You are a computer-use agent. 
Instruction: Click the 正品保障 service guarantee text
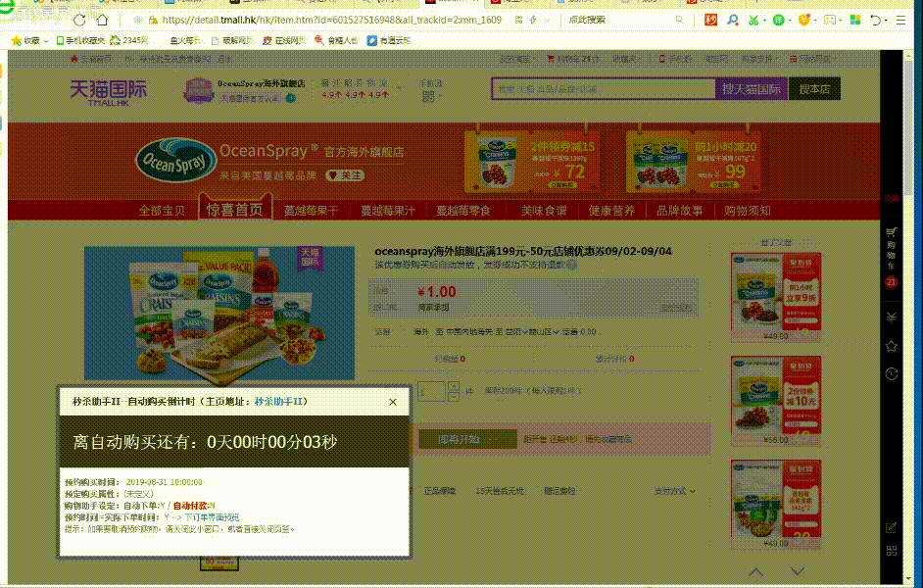[440, 491]
